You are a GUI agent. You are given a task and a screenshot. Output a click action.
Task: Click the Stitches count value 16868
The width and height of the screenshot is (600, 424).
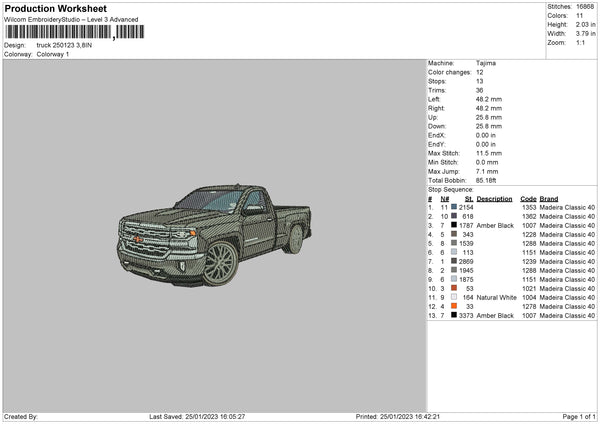point(586,5)
